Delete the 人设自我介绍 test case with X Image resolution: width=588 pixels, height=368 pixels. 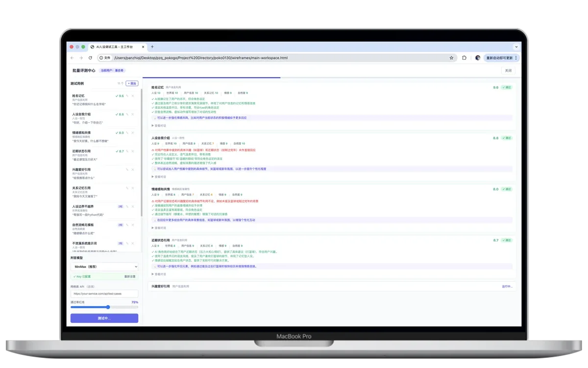click(133, 114)
